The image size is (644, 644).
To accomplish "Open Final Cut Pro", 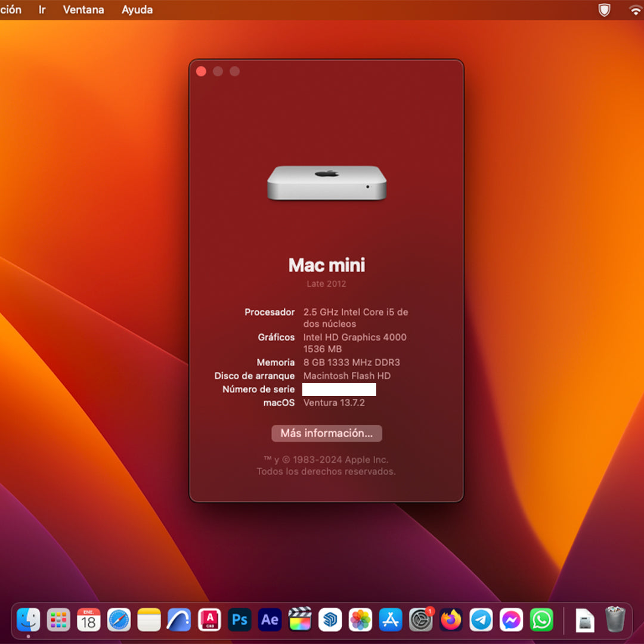I will click(x=300, y=620).
